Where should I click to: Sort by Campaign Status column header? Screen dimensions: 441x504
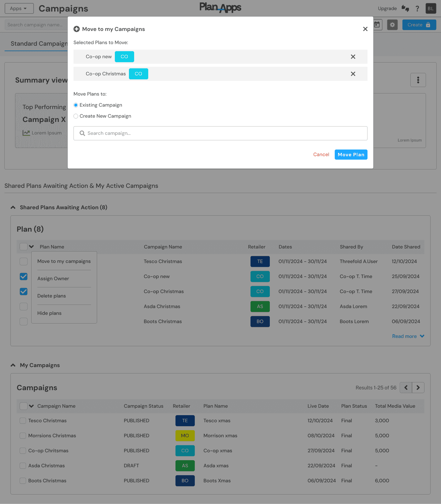144,406
